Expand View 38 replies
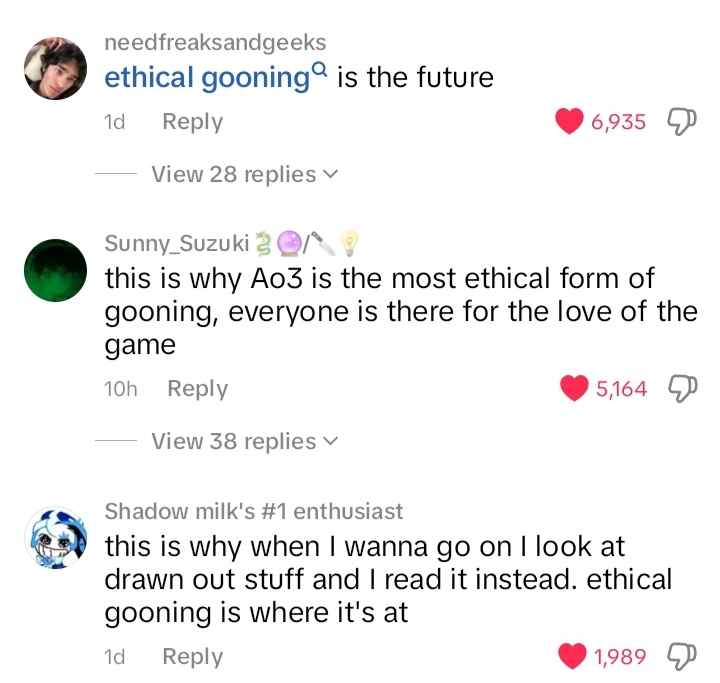 tap(243, 440)
